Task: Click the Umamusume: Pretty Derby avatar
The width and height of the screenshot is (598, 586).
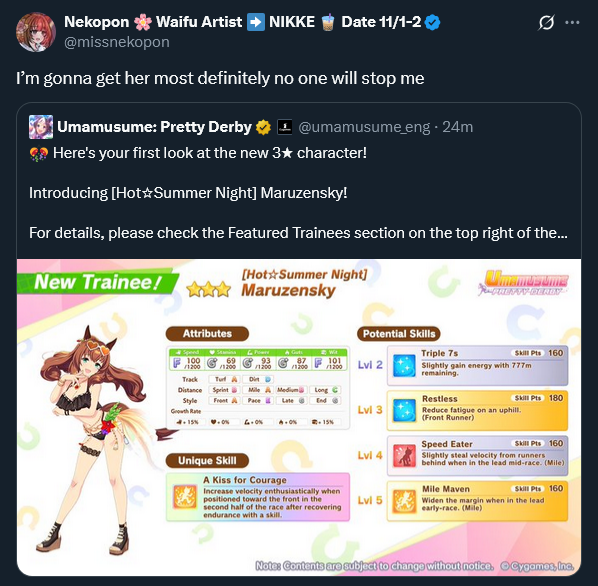Action: click(x=41, y=127)
